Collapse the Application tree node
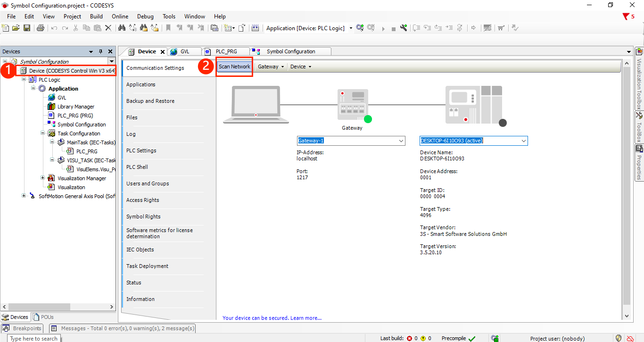 pos(34,89)
